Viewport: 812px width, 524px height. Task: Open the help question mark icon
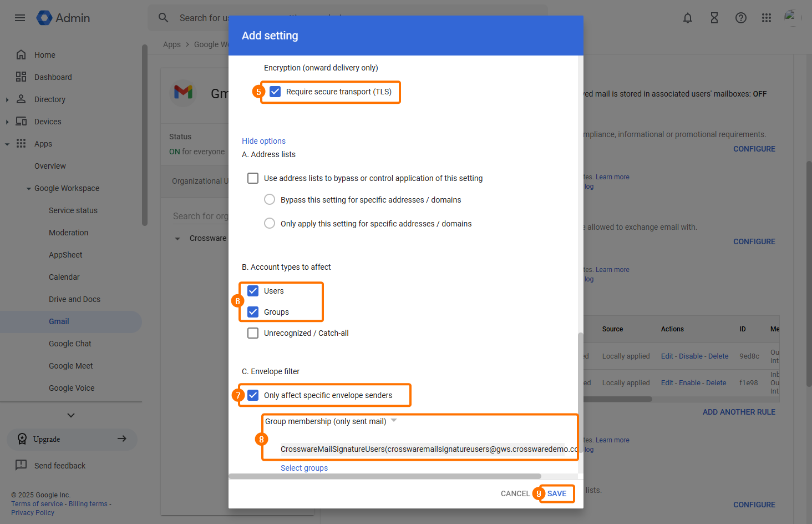(741, 18)
